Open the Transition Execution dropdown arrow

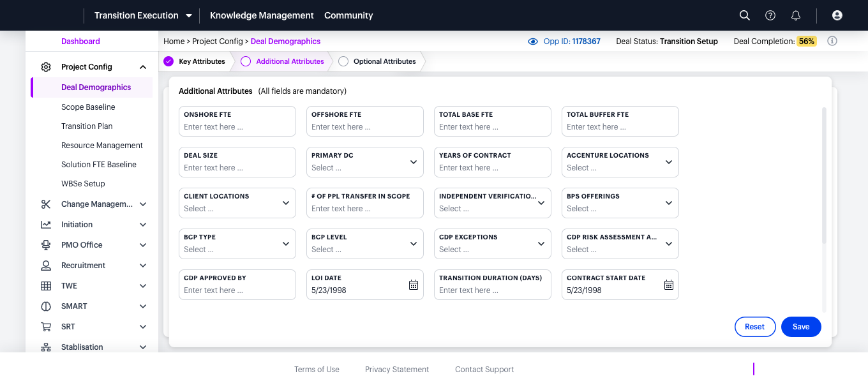(x=189, y=15)
